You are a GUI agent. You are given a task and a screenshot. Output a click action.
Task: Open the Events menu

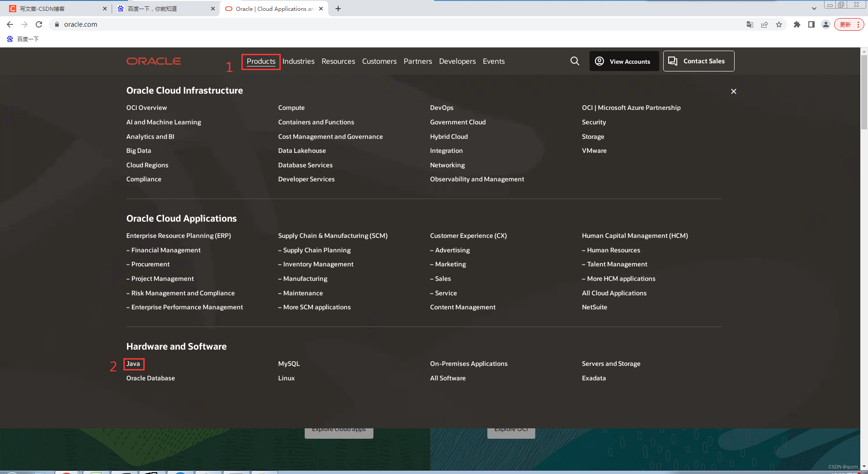494,62
